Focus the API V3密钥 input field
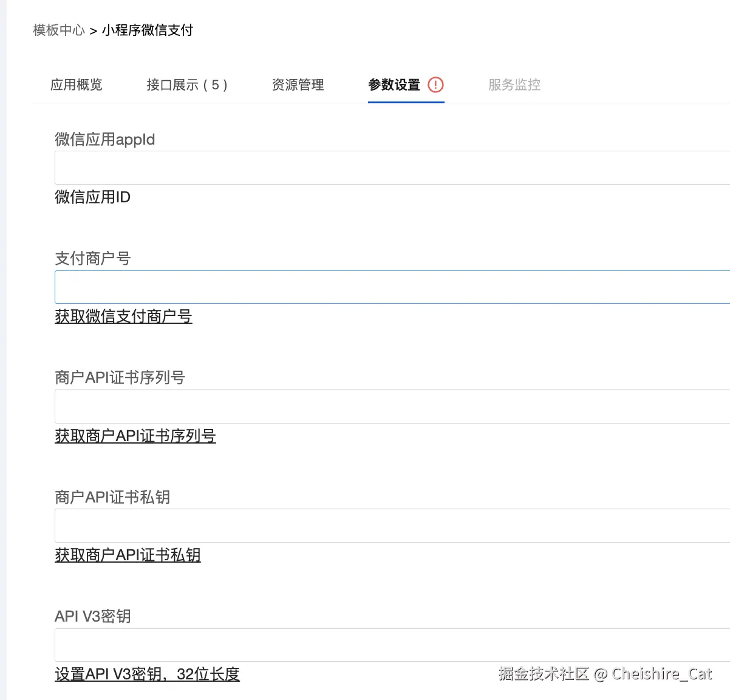Viewport: 730px width, 700px height. click(392, 645)
